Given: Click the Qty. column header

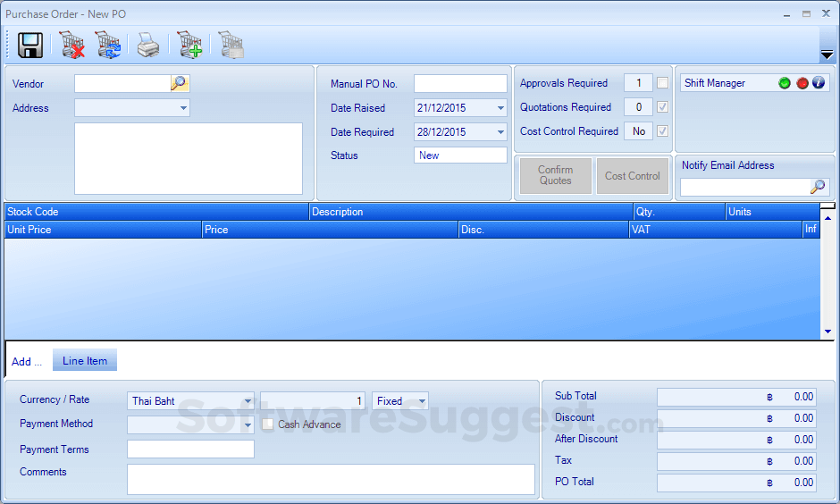Looking at the screenshot, I should (x=679, y=212).
